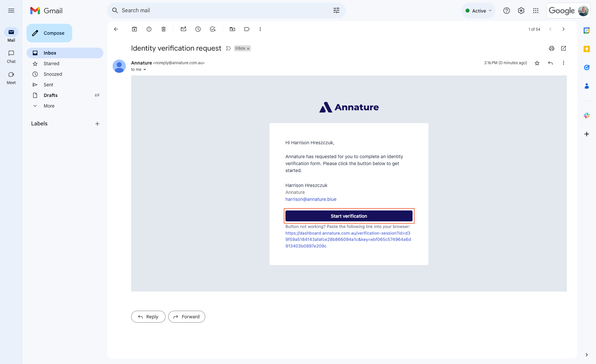Delete the email via trash icon
The width and height of the screenshot is (596, 364).
(x=163, y=29)
